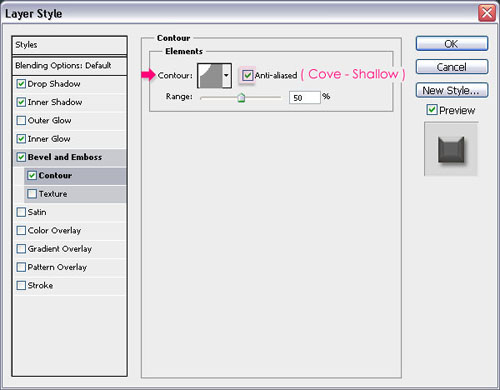Open the Inner Glow settings label
The height and width of the screenshot is (390, 500).
[49, 139]
